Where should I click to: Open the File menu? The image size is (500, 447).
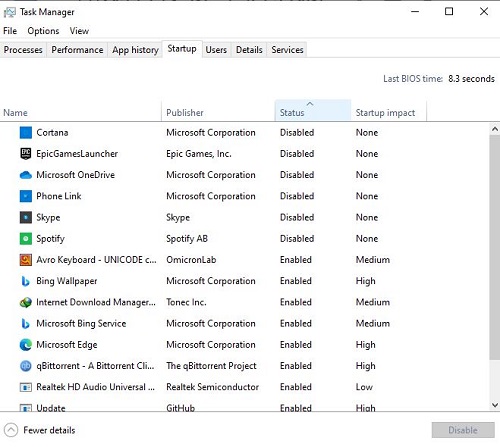(10, 31)
